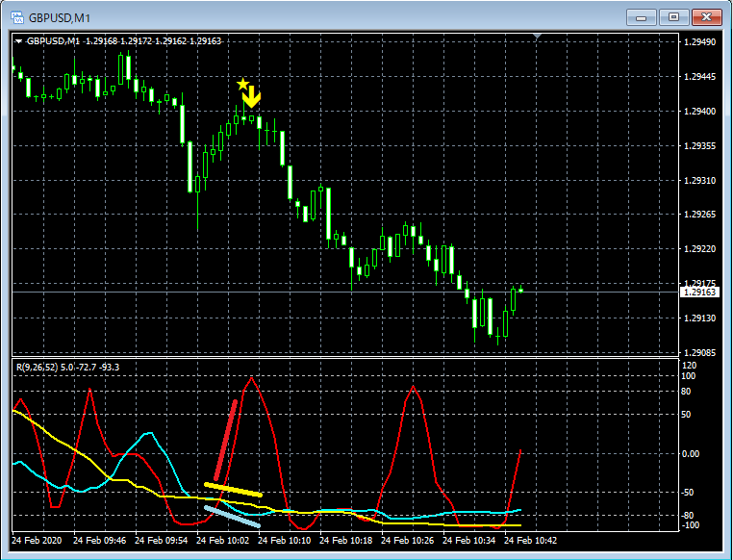Click the 1.29130 price scale value
This screenshot has height=560, width=733.
[699, 318]
